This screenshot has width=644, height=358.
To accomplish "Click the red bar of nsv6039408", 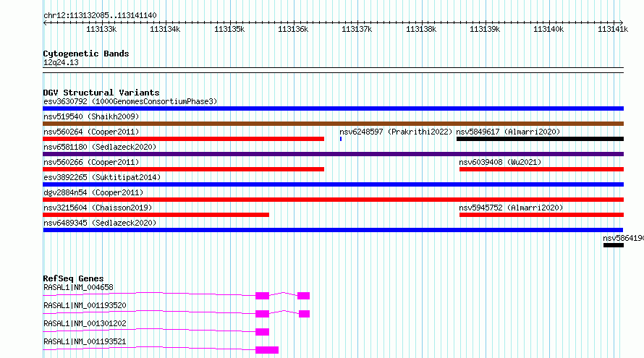I will point(541,169).
